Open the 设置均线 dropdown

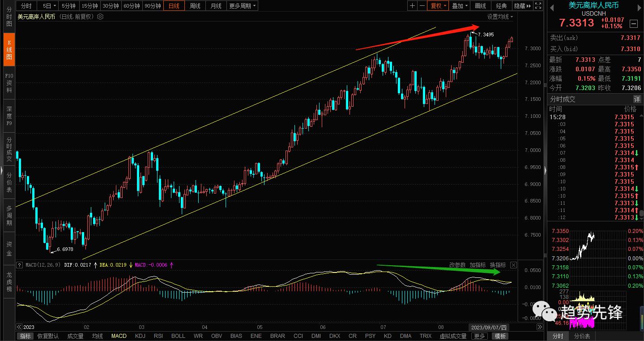tap(500, 17)
